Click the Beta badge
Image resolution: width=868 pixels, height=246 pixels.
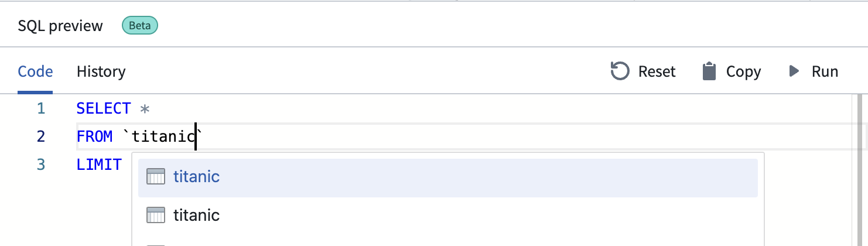[139, 26]
